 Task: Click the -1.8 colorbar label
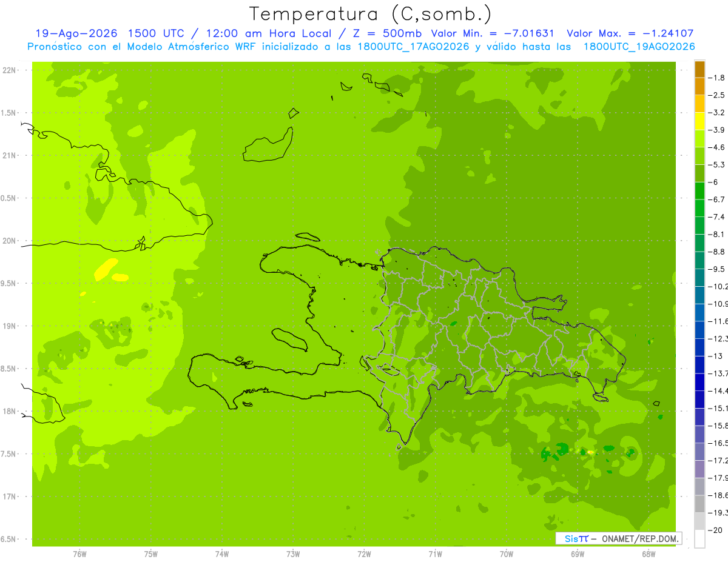click(x=716, y=78)
